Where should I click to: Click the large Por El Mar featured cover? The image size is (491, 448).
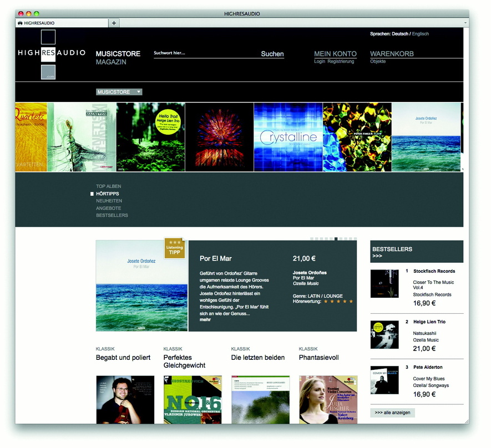141,286
